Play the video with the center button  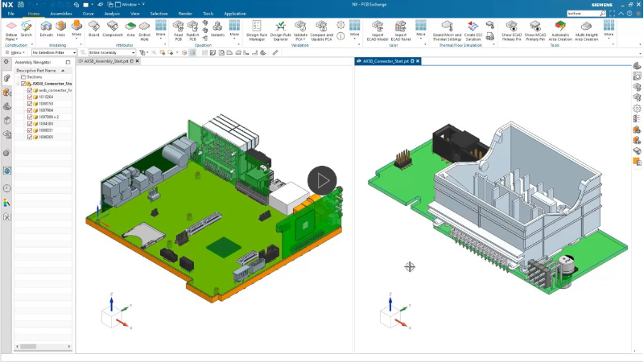(322, 180)
